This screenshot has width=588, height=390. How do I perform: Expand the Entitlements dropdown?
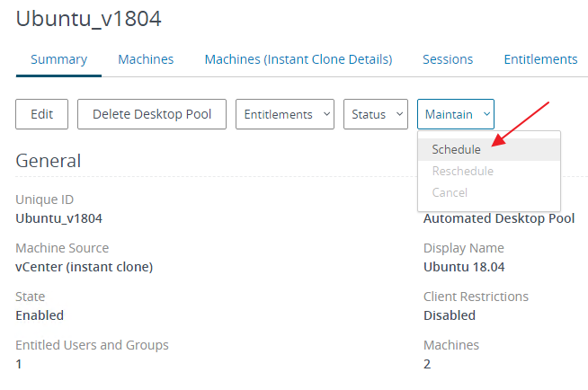284,114
